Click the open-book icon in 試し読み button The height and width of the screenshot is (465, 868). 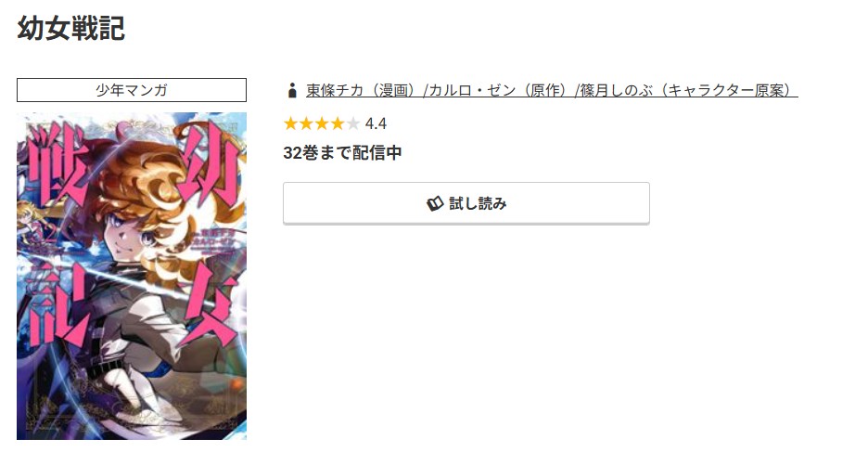coord(435,203)
